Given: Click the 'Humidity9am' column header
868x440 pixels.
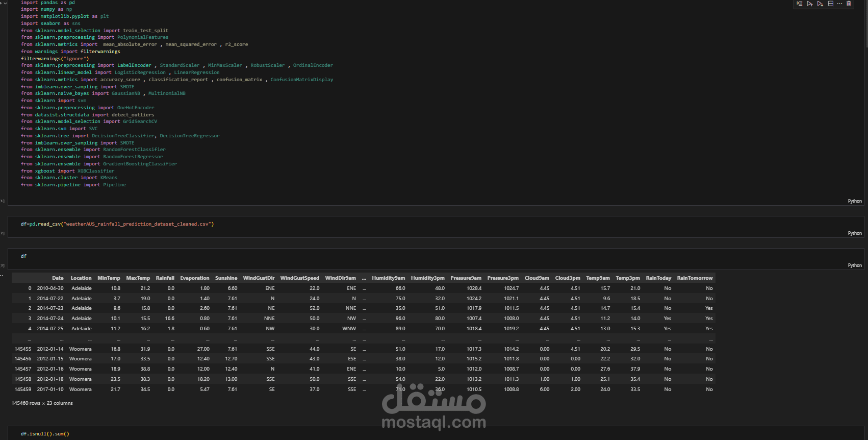Looking at the screenshot, I should (x=389, y=278).
